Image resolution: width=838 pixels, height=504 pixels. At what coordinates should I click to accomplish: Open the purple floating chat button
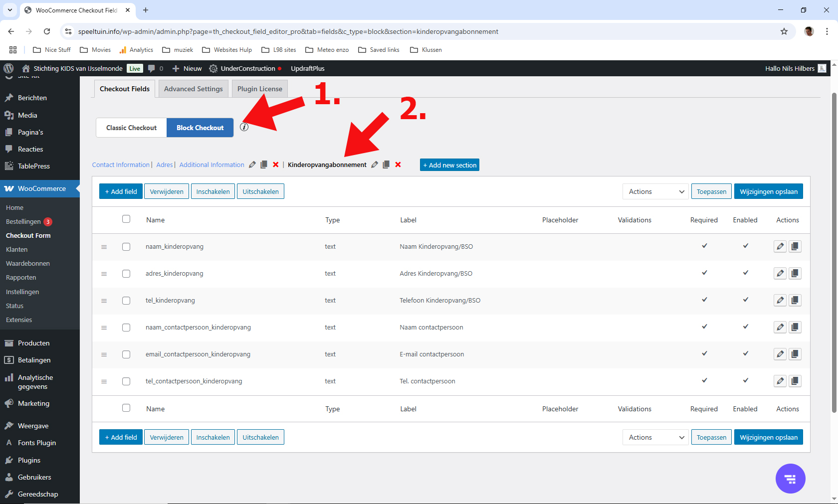pyautogui.click(x=790, y=479)
